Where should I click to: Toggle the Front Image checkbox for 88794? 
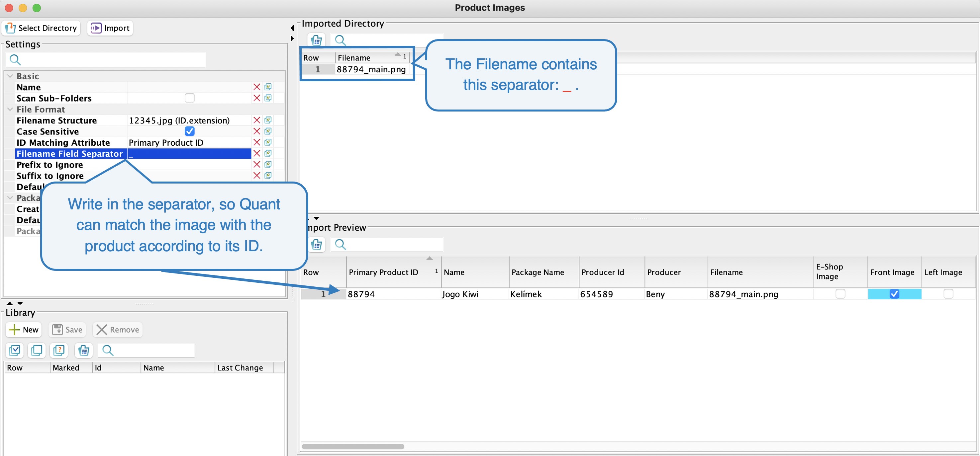[894, 294]
